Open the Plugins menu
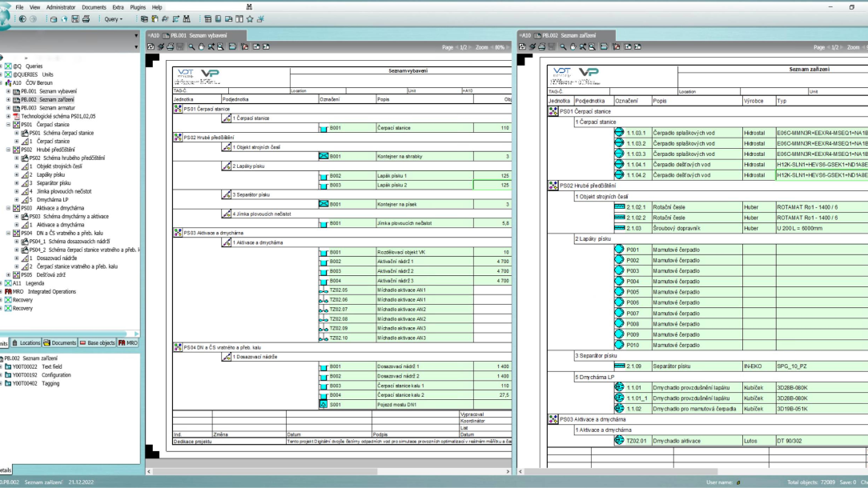The width and height of the screenshot is (868, 488). pyautogui.click(x=138, y=7)
